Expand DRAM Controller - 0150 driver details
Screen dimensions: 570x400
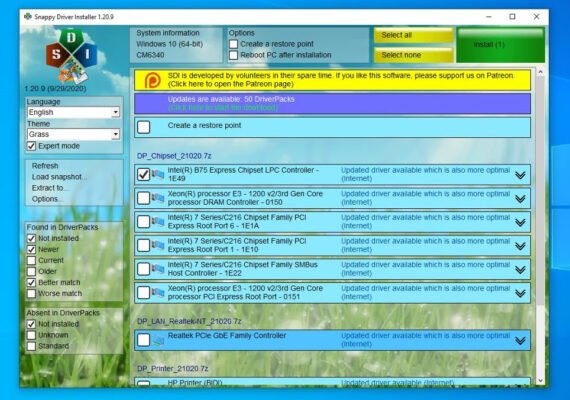click(x=520, y=199)
